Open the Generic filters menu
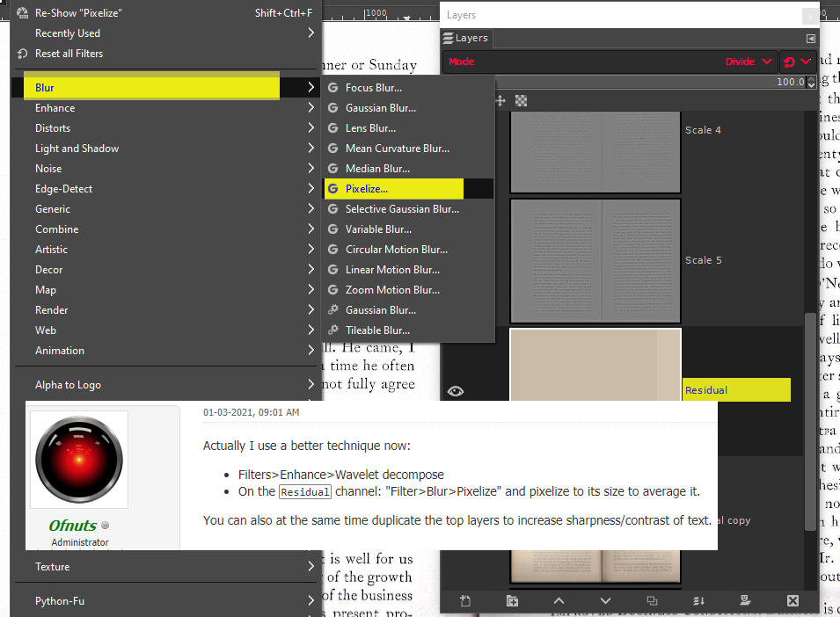840x617 pixels. coord(165,208)
